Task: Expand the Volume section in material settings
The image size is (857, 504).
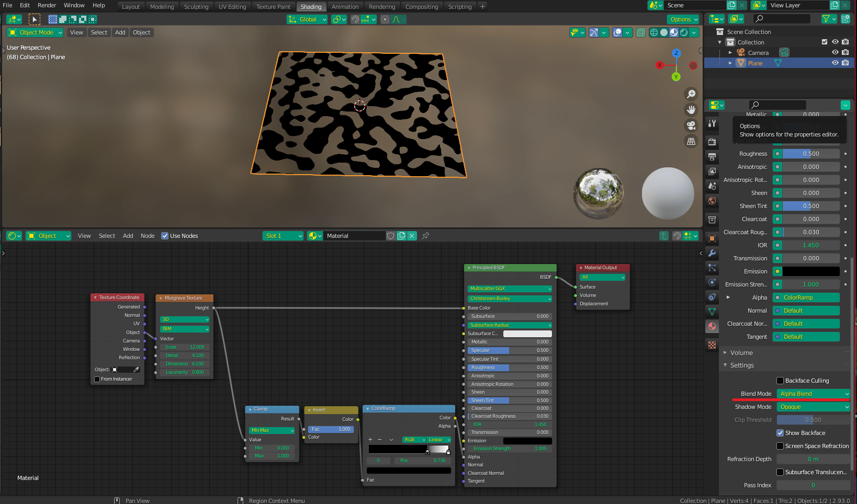Action: pos(738,352)
